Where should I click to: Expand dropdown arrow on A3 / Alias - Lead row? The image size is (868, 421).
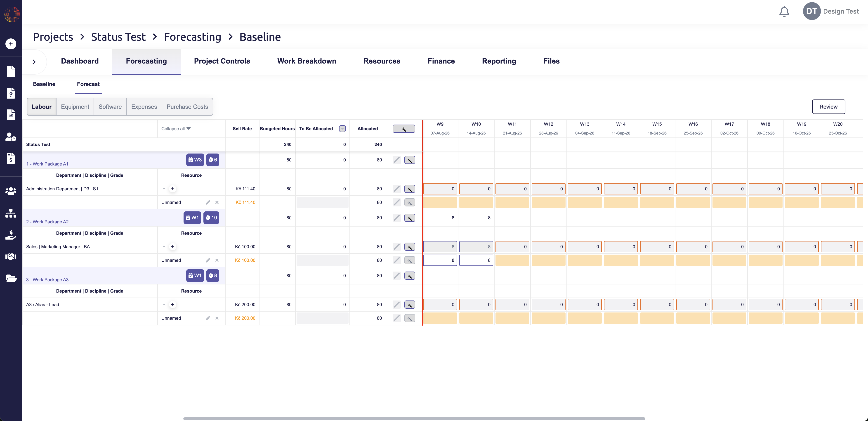[x=164, y=304]
